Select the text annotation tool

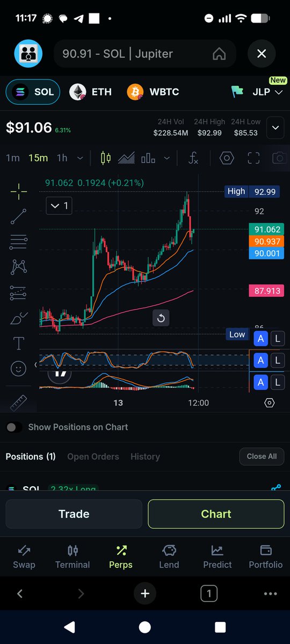click(x=19, y=343)
